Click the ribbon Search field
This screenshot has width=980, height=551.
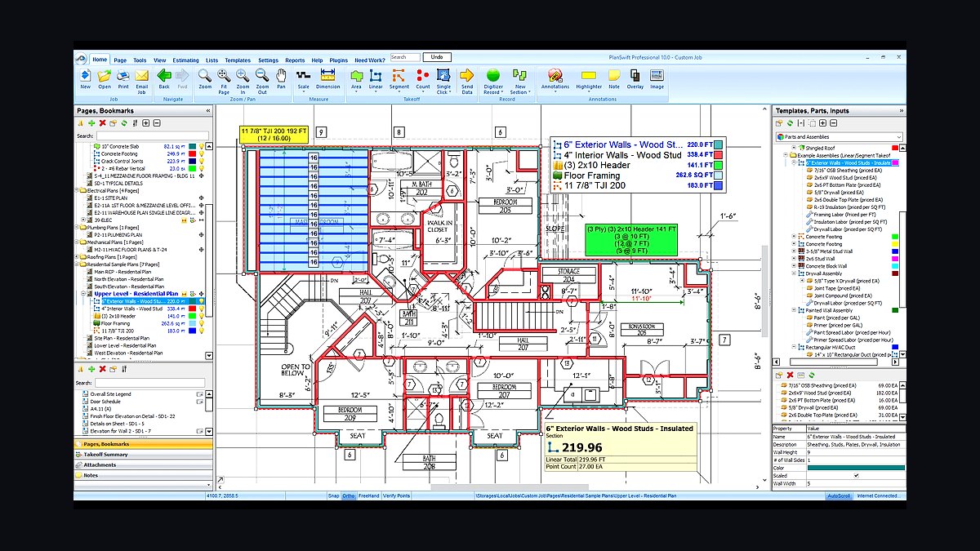coord(405,57)
